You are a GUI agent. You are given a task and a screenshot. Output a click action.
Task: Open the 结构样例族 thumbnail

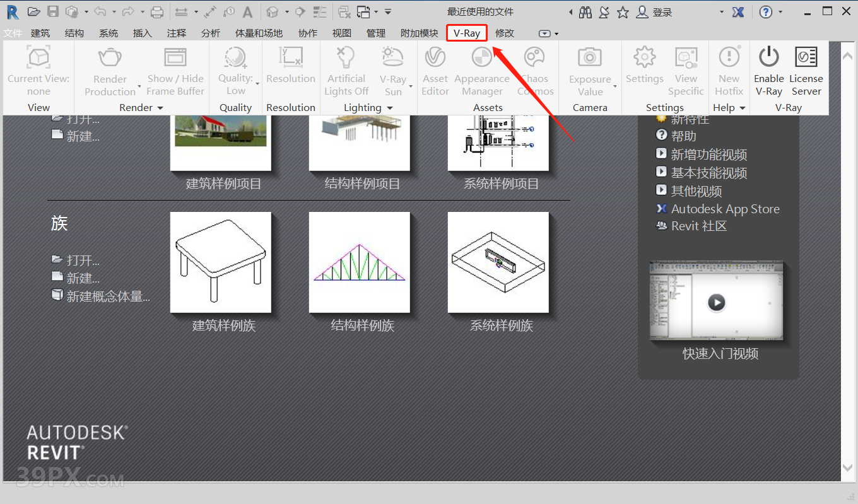coord(360,262)
